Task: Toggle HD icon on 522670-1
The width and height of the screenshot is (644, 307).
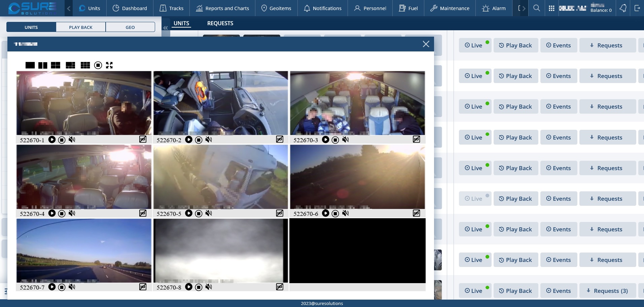Action: 143,139
